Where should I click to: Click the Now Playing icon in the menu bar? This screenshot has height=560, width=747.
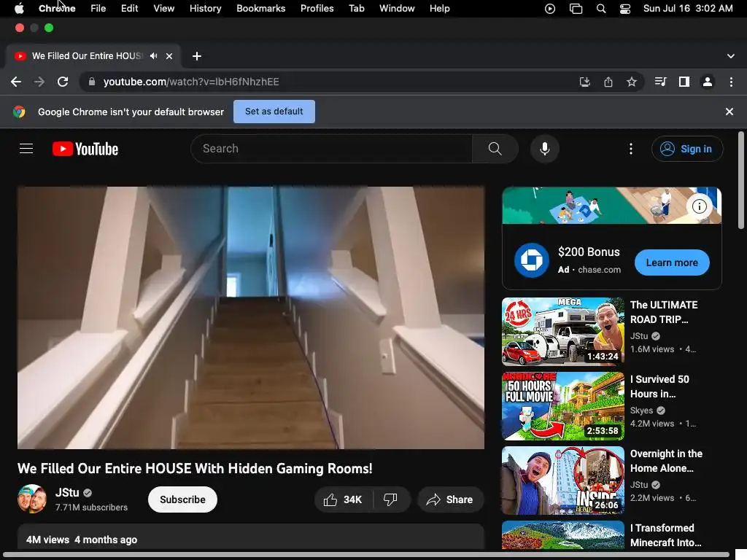tap(550, 9)
